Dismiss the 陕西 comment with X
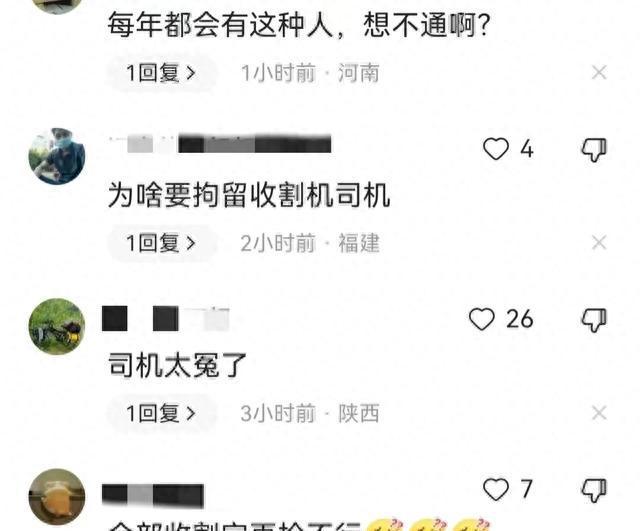The height and width of the screenshot is (531, 640). click(599, 413)
